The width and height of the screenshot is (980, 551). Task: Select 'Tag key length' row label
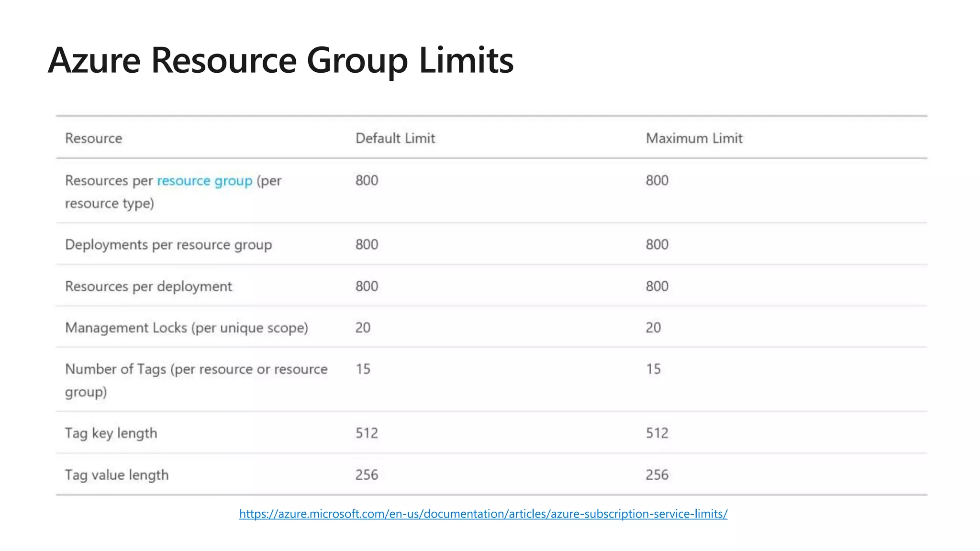point(111,433)
